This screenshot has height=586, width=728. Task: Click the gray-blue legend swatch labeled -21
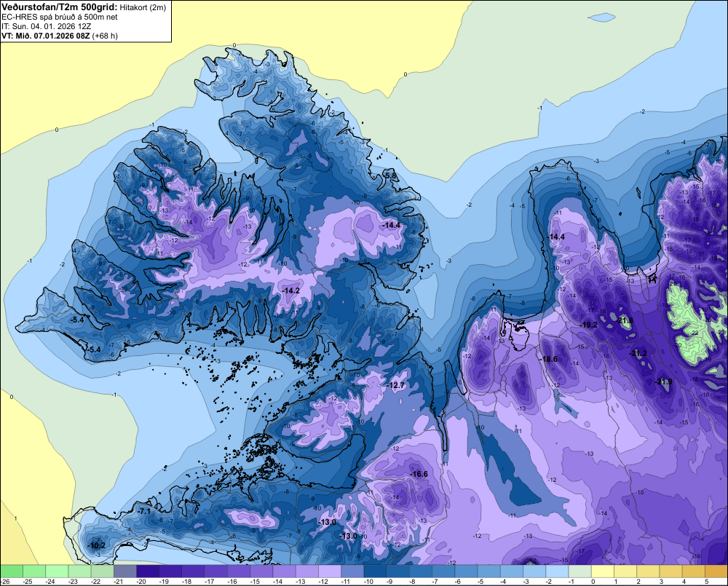tap(125, 571)
